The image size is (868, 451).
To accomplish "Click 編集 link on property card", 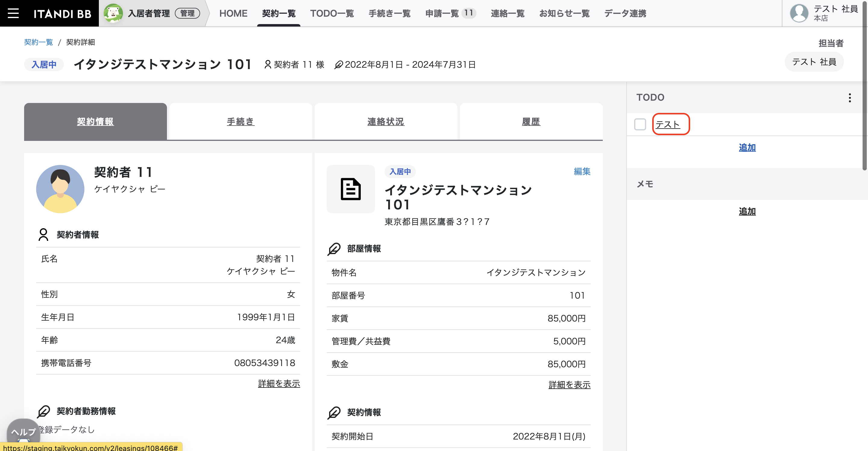I will tap(582, 171).
